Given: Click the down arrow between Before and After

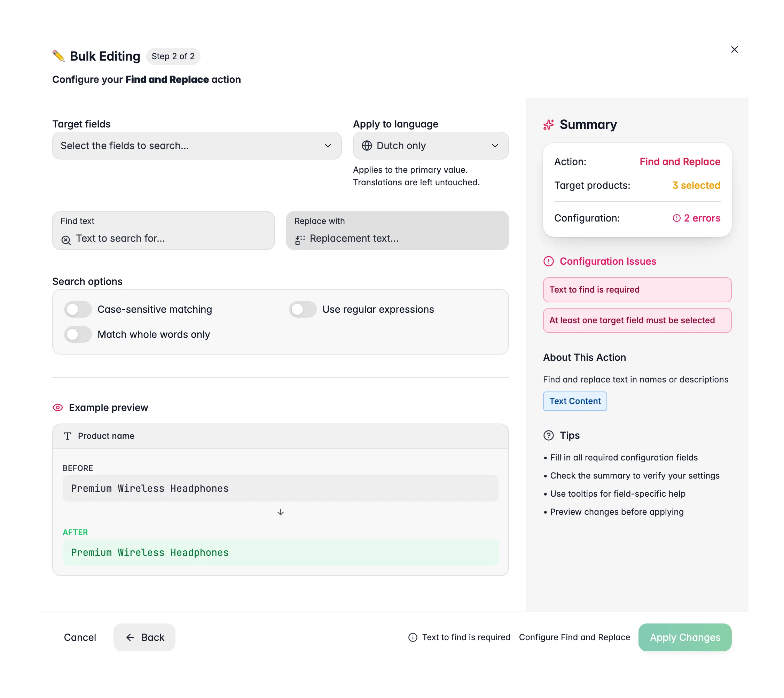Looking at the screenshot, I should [x=280, y=512].
